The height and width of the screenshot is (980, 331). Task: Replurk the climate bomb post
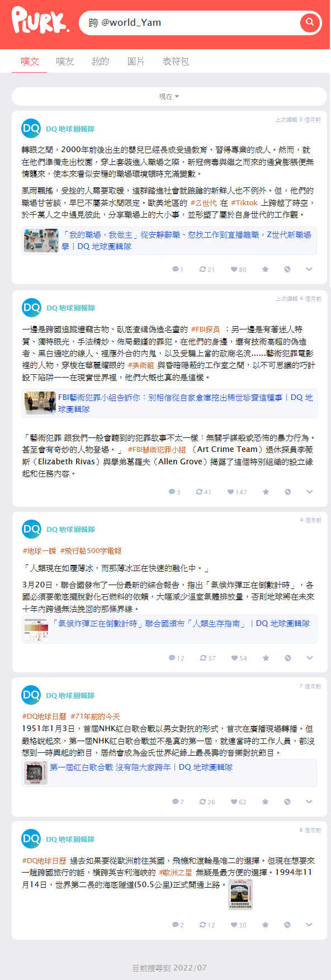(x=208, y=658)
